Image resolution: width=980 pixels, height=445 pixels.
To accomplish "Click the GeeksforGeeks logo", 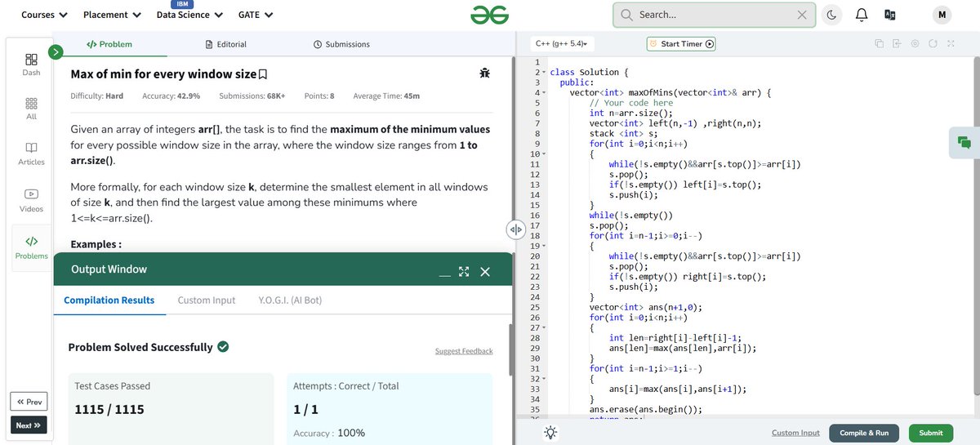I will 489,15.
